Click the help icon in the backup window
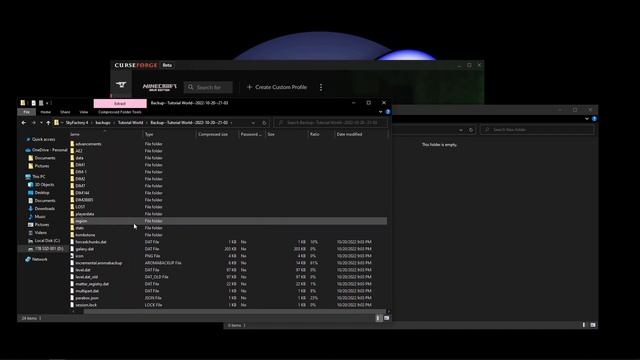Viewport: 640px width, 360px height. point(388,112)
